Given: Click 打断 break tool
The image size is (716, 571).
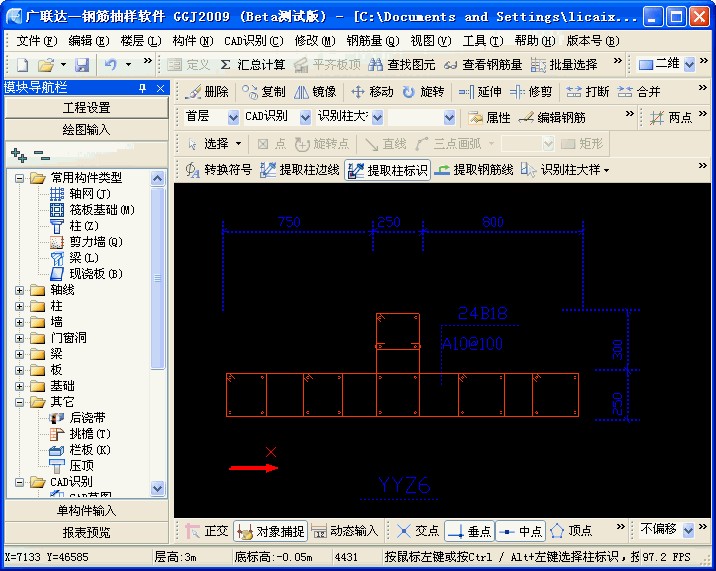Looking at the screenshot, I should (588, 92).
